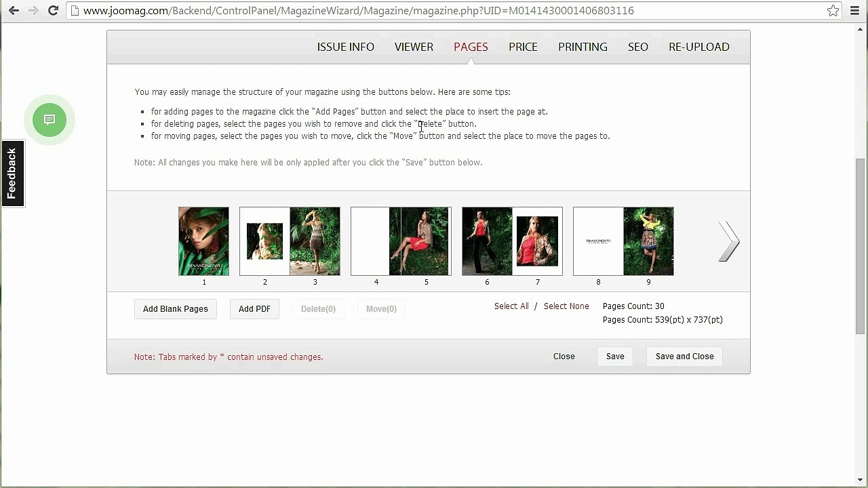Image resolution: width=868 pixels, height=488 pixels.
Task: Select the PAGES tab
Action: 471,47
